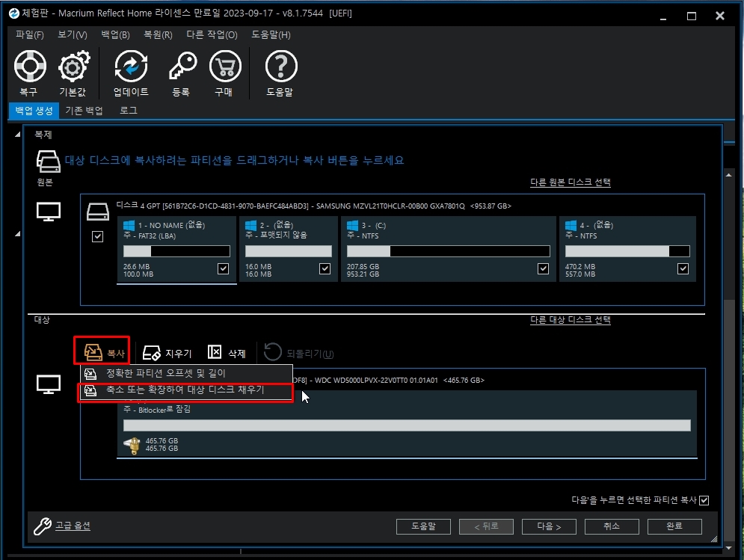Image resolution: width=744 pixels, height=560 pixels.
Task: Click select a different source disk link
Action: tap(571, 182)
